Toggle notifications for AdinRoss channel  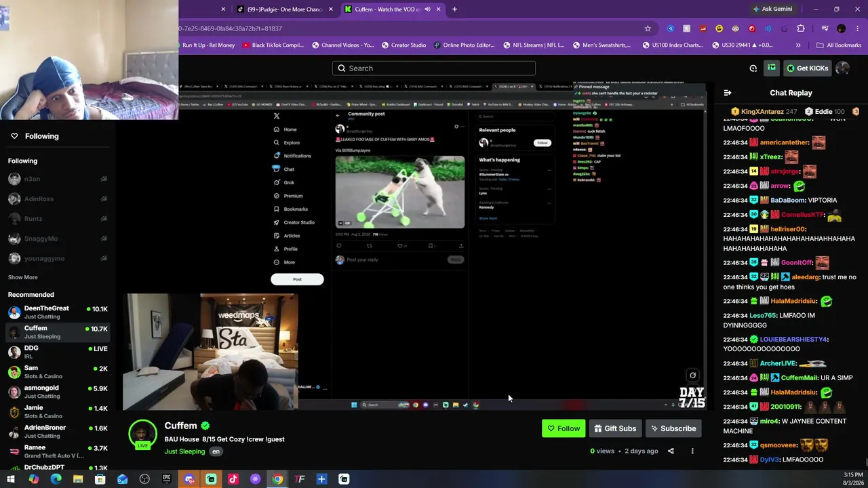104,199
